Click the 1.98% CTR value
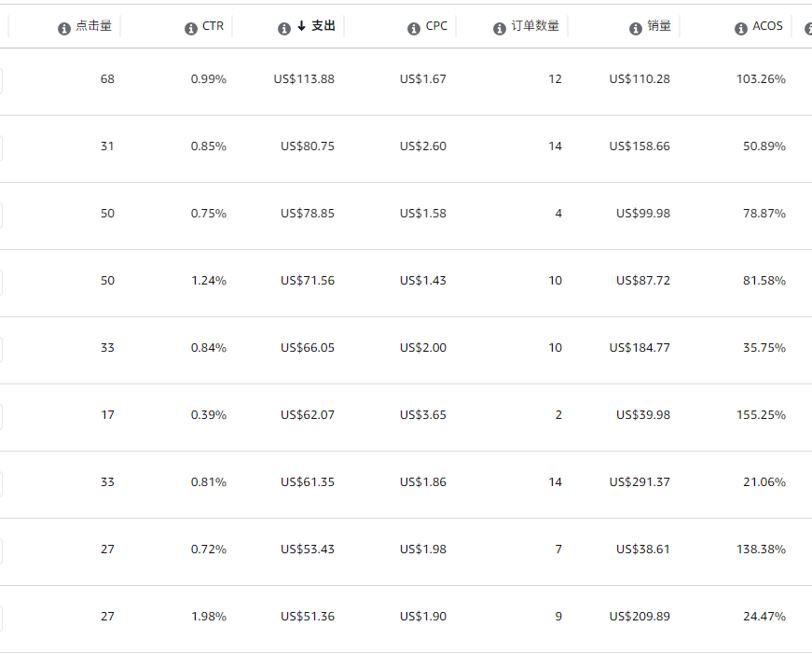812x654 pixels. coord(209,617)
